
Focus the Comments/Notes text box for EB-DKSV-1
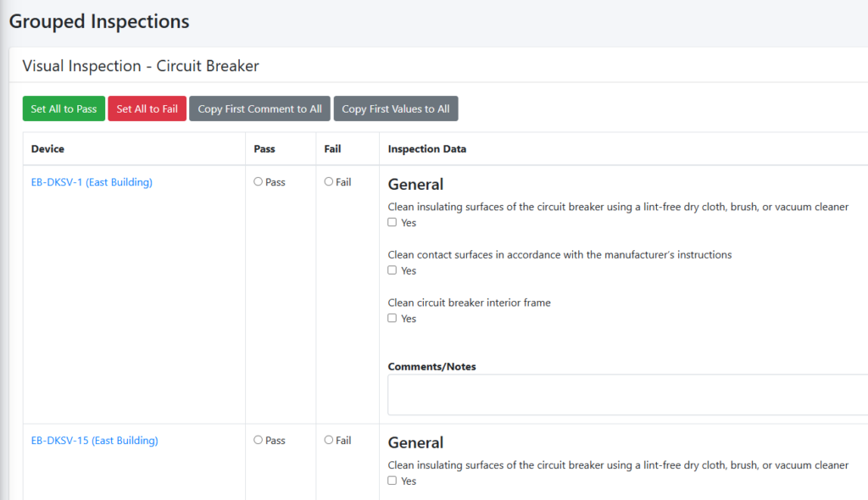pos(627,395)
